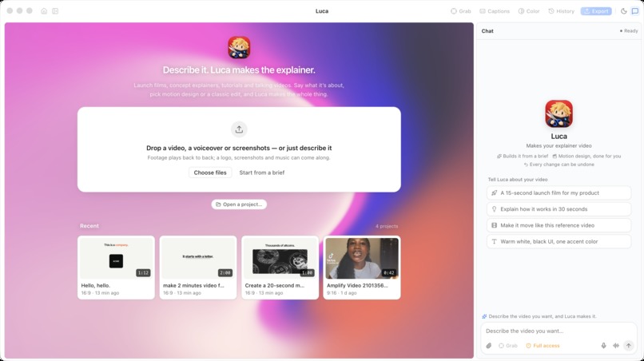Click the Choose files button
Viewport: 644px width, 361px height.
210,173
